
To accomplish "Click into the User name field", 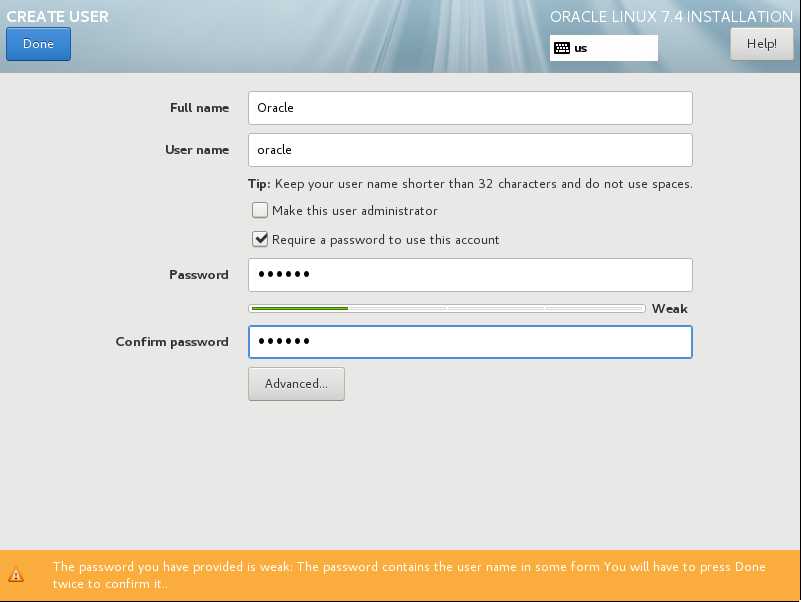I will (x=470, y=150).
